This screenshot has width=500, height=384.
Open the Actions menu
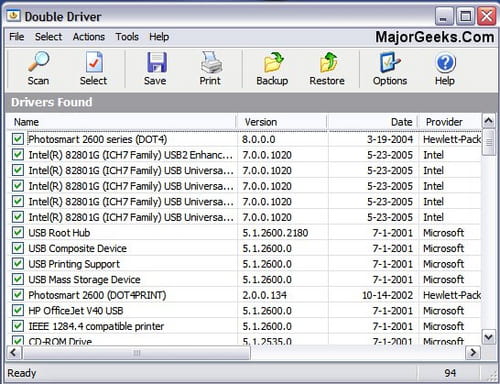[x=89, y=37]
